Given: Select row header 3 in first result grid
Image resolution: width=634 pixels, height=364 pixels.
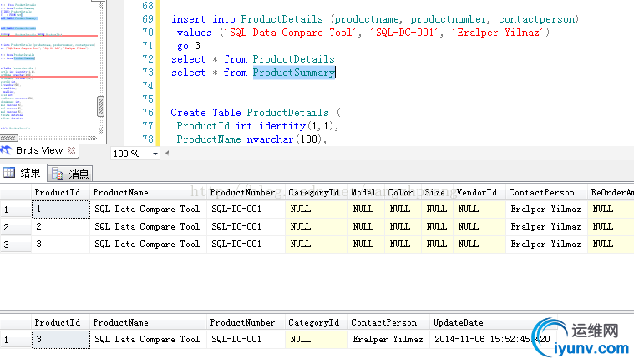Looking at the screenshot, I should (15, 245).
